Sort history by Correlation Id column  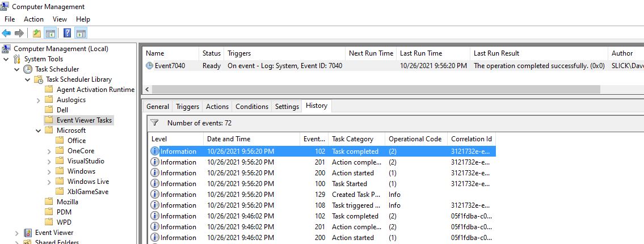[472, 139]
